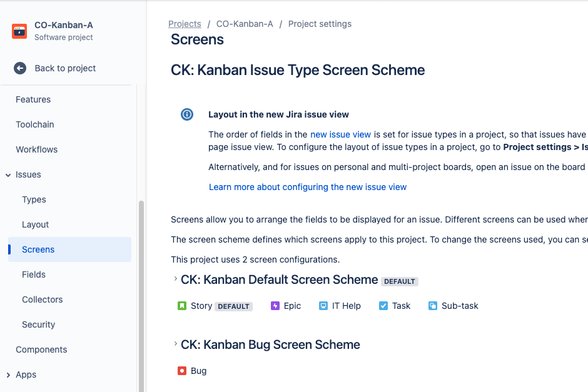Click the CK: Kanban Default Screen Scheme heading
The image size is (588, 392).
pos(280,279)
